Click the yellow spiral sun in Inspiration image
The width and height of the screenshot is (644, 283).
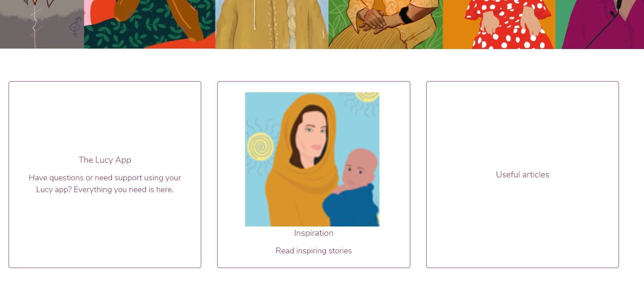coord(260,146)
